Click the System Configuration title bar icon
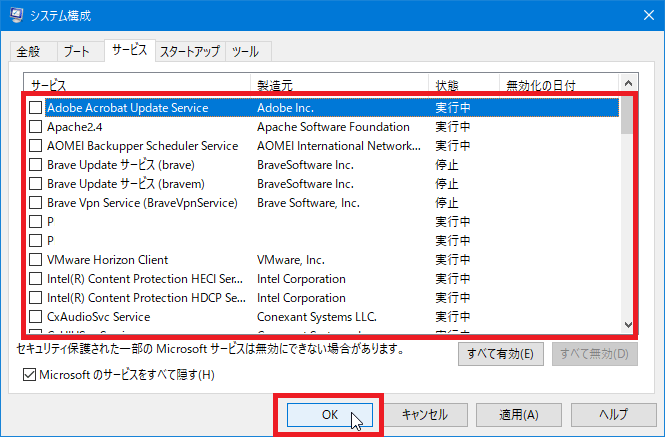 (16, 14)
